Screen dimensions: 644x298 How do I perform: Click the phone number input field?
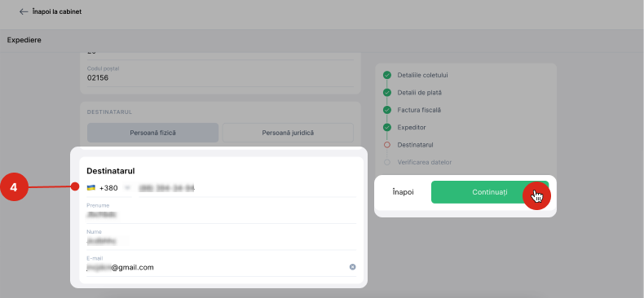(x=248, y=188)
